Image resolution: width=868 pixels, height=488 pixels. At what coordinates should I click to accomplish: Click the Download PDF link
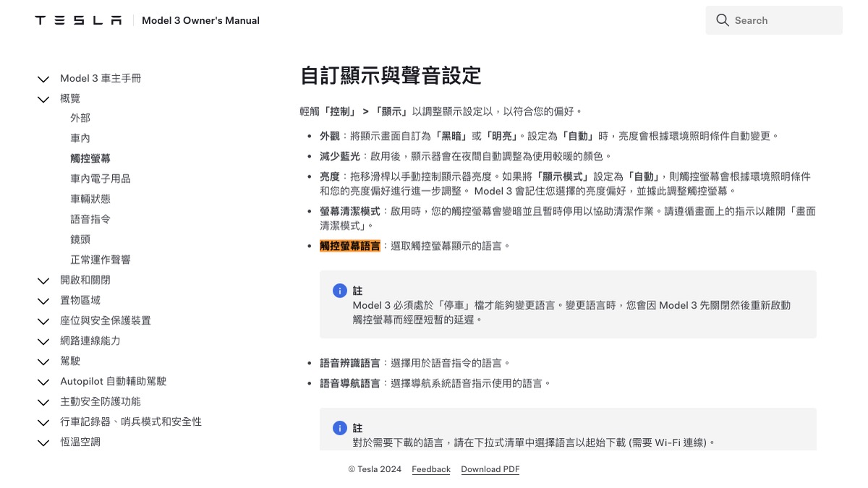click(490, 469)
